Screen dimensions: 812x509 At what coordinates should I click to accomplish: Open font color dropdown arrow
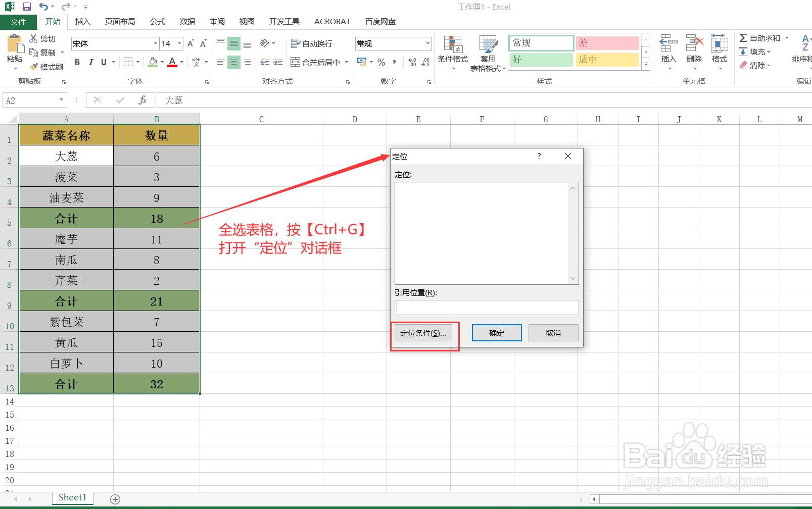[182, 62]
